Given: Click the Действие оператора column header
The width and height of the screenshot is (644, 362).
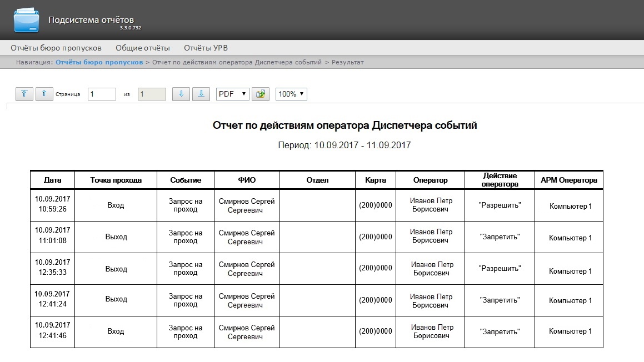Looking at the screenshot, I should tap(500, 180).
